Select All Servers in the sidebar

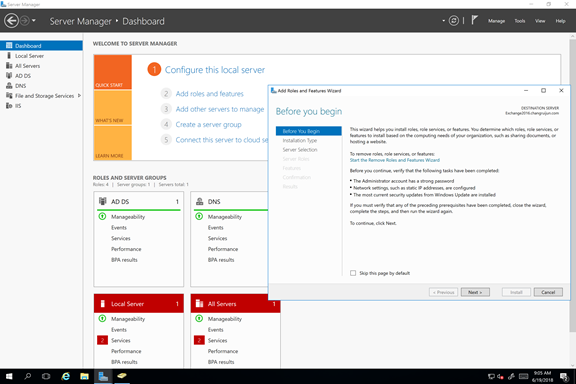tap(41, 66)
